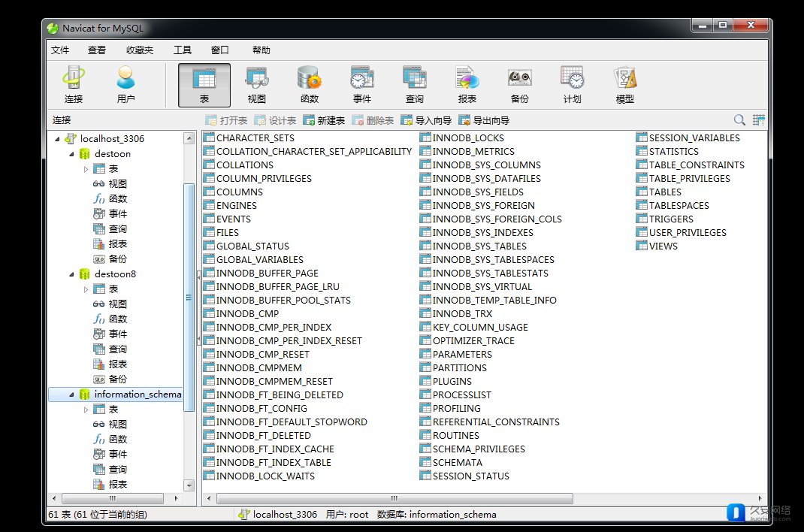Screen dimensions: 804x532
Task: Select the PROCESSLIST table
Action: (x=456, y=395)
